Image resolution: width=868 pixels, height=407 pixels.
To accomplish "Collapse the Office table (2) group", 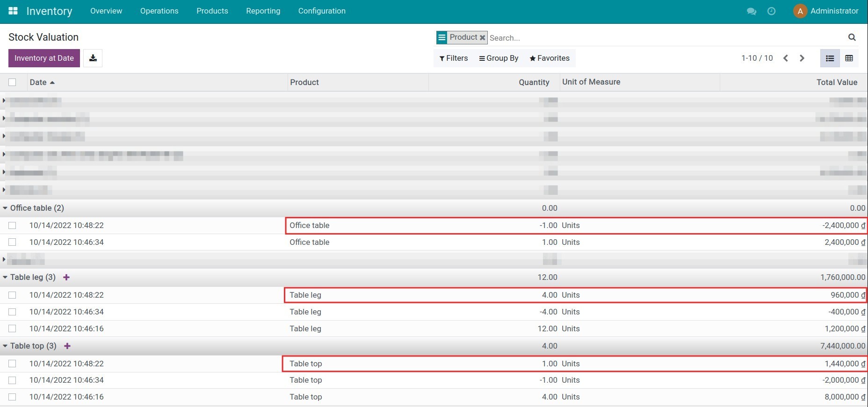I will click(x=33, y=208).
